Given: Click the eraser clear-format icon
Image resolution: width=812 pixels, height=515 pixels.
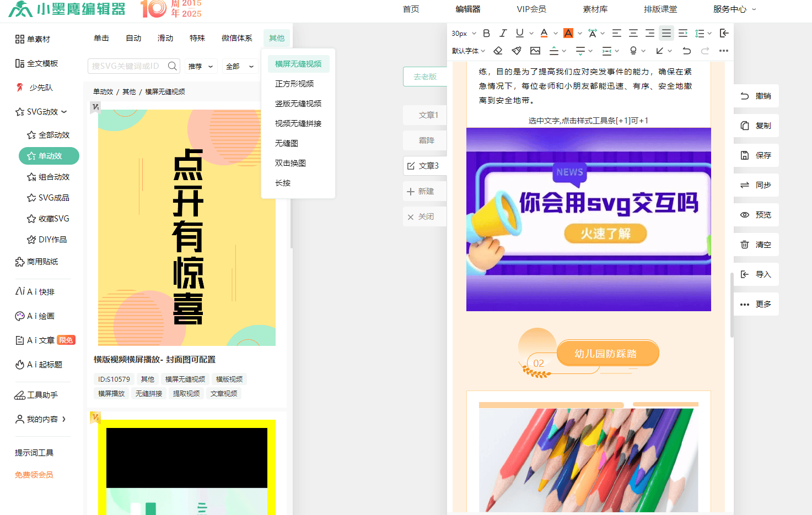Looking at the screenshot, I should [498, 51].
